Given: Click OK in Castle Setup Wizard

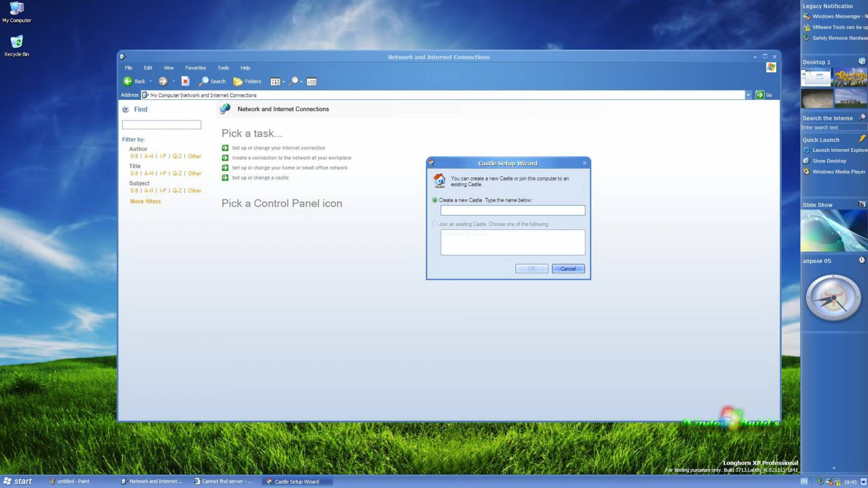Looking at the screenshot, I should 532,269.
